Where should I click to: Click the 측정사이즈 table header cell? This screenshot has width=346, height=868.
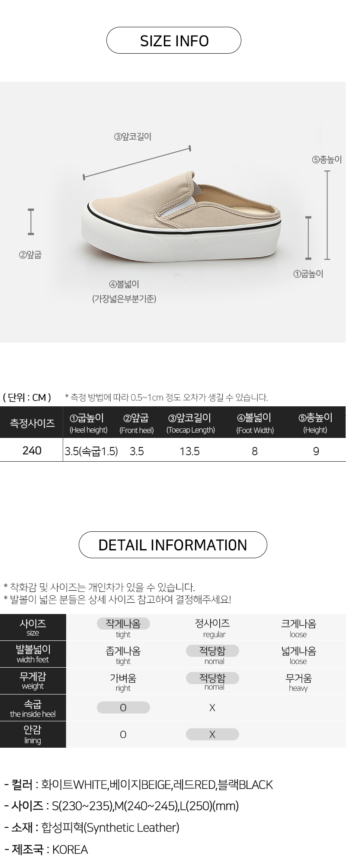point(32,422)
